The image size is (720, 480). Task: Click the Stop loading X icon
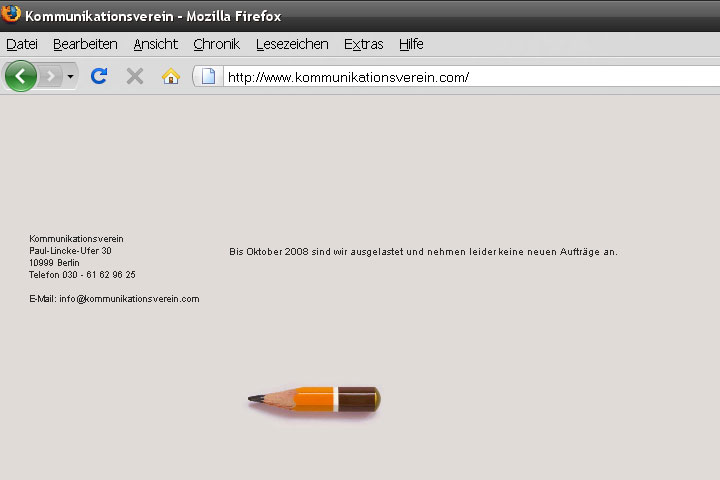135,76
